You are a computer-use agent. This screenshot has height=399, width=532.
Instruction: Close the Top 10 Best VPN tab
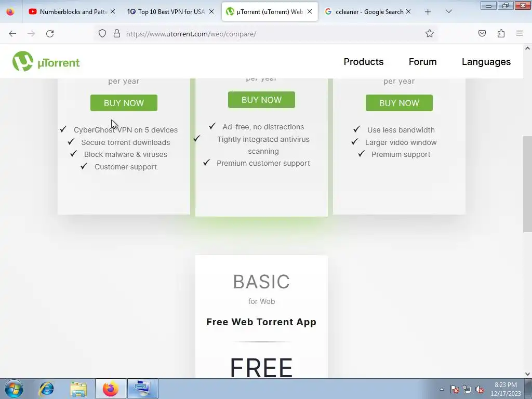[x=211, y=11]
